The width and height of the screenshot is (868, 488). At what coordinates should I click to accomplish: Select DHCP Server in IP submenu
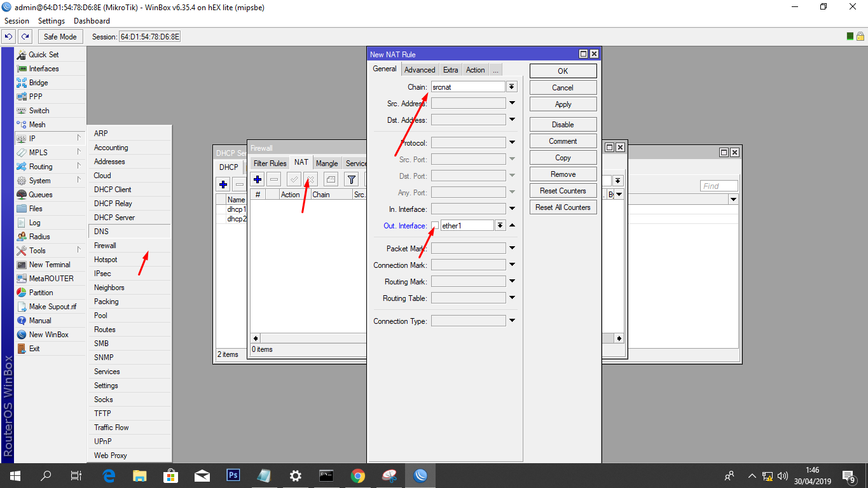point(130,218)
